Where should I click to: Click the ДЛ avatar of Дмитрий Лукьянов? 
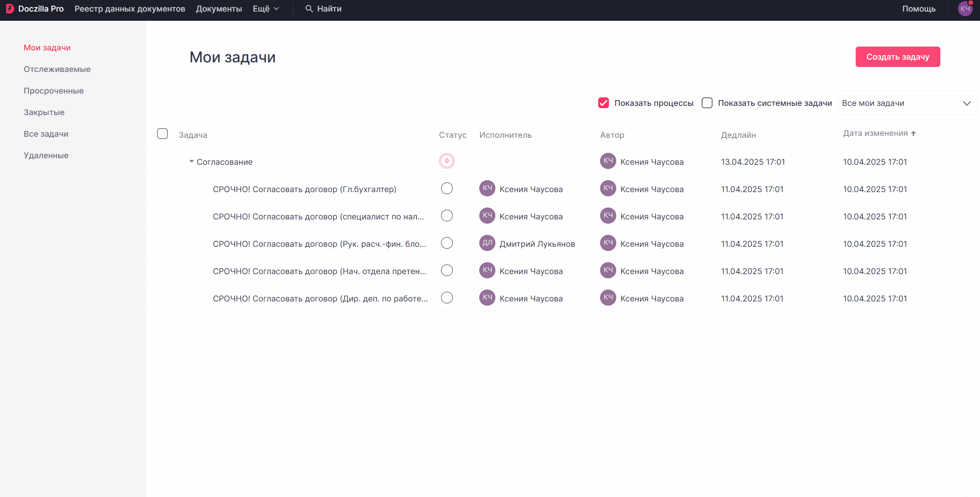tap(487, 243)
